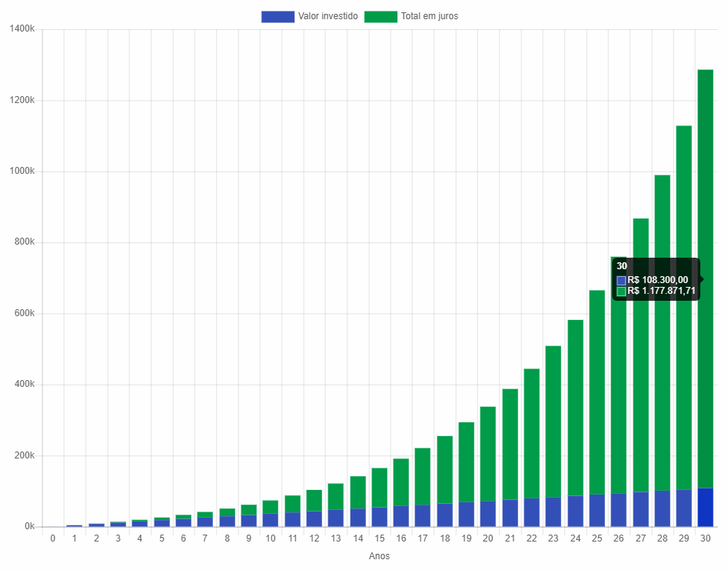Image resolution: width=728 pixels, height=570 pixels.
Task: Select the green bar for year 18
Action: 445,470
